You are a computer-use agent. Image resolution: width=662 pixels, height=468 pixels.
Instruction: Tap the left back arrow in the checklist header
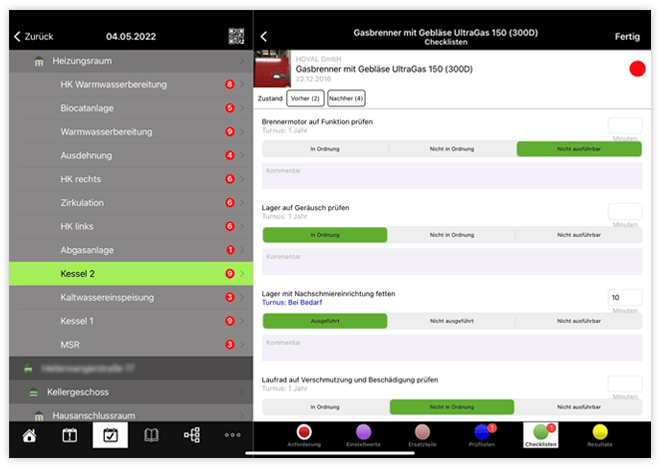tap(264, 36)
